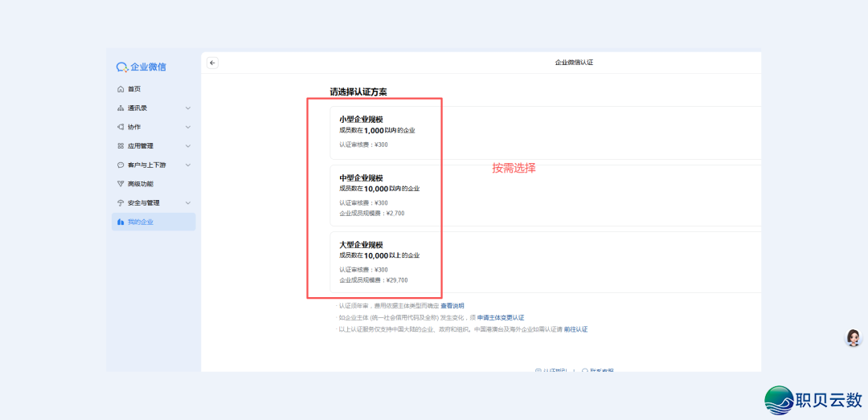Viewport: 868px width, 420px height.
Task: Expand the 通讯录 menu chevron
Action: (x=188, y=108)
